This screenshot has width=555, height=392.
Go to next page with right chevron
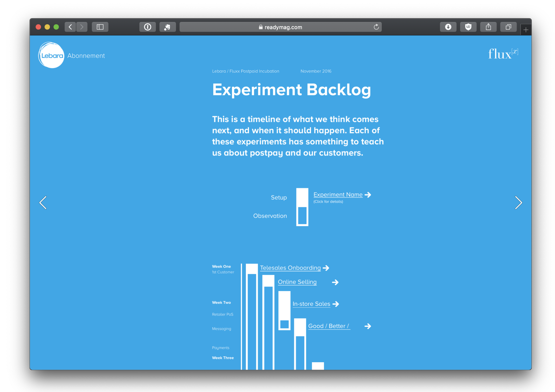click(x=518, y=203)
